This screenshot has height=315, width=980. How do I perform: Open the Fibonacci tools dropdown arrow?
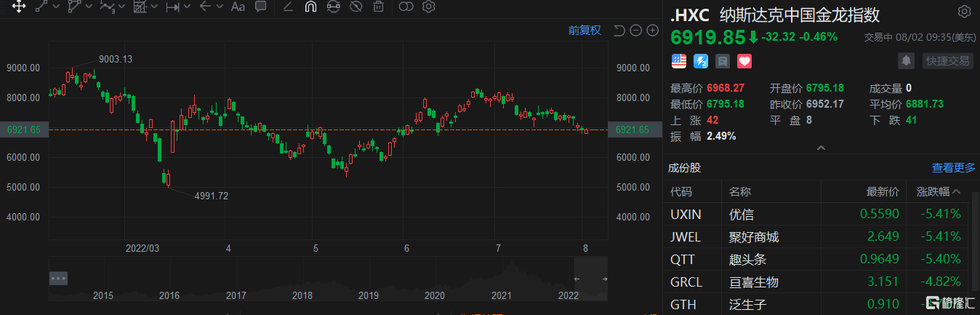pyautogui.click(x=155, y=7)
